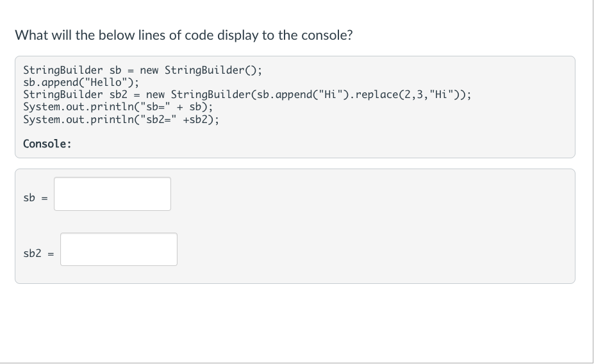Click the sb answer input field
Image resolution: width=596 pixels, height=364 pixels.
pyautogui.click(x=112, y=194)
